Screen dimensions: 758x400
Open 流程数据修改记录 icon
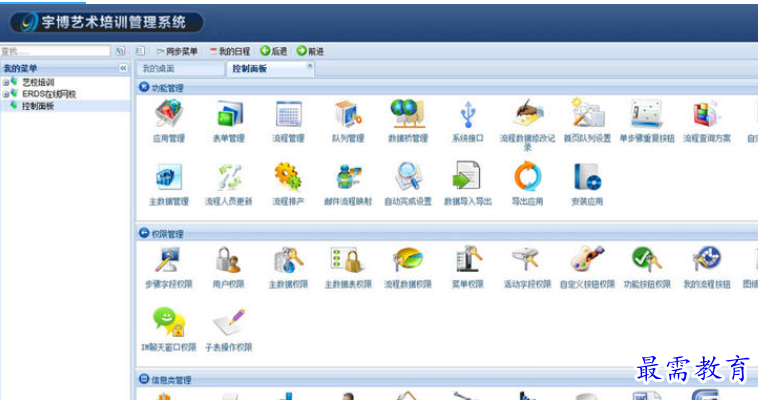[527, 114]
